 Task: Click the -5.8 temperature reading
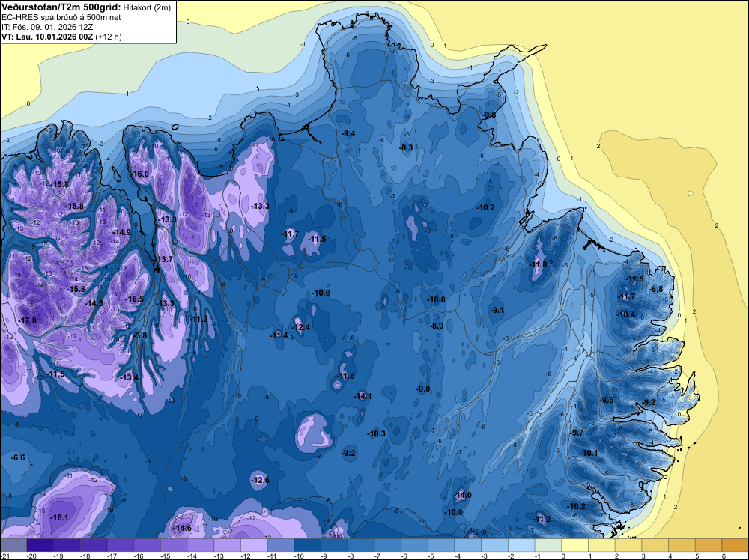coord(141,335)
